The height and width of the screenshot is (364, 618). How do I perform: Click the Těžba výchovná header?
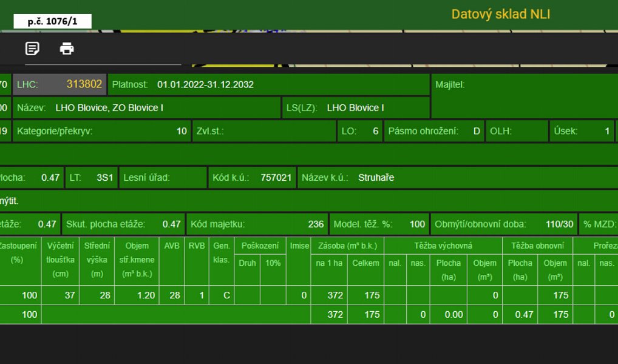pyautogui.click(x=443, y=246)
